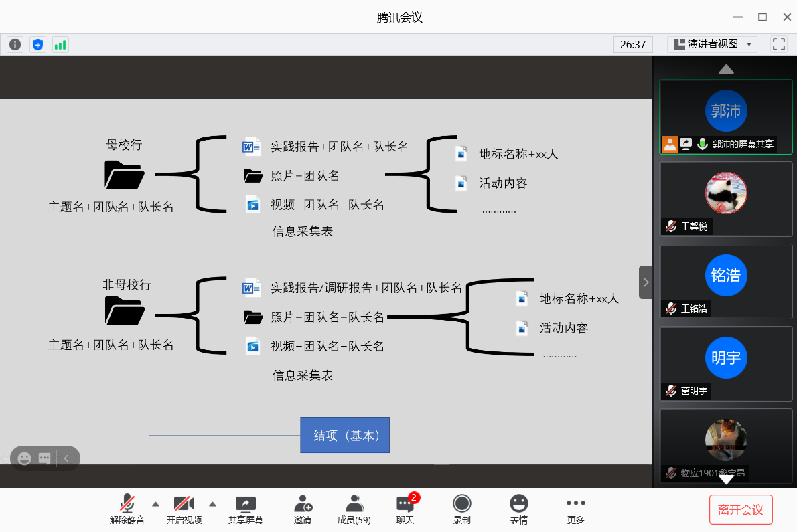The width and height of the screenshot is (797, 532).
Task: Open the 更多 more options menu
Action: click(575, 509)
